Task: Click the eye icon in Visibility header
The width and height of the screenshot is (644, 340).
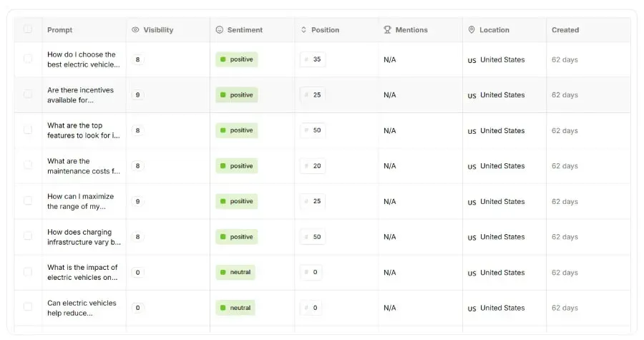Action: 135,30
